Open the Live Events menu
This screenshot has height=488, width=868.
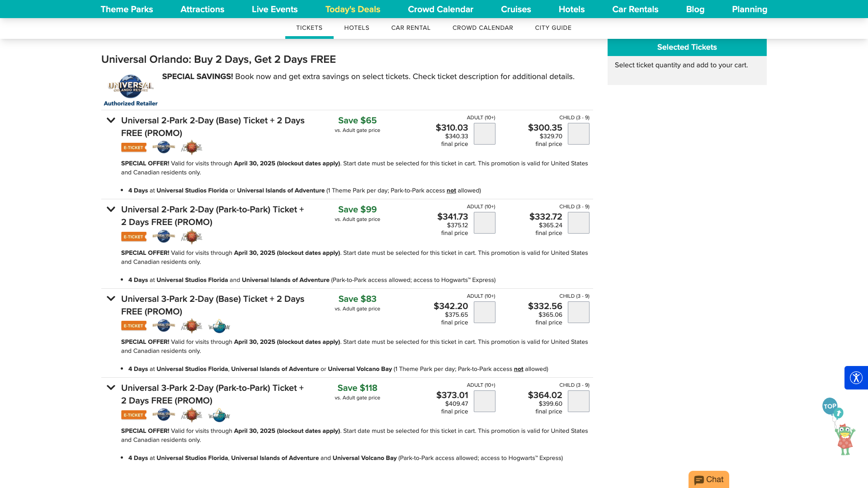pos(274,9)
